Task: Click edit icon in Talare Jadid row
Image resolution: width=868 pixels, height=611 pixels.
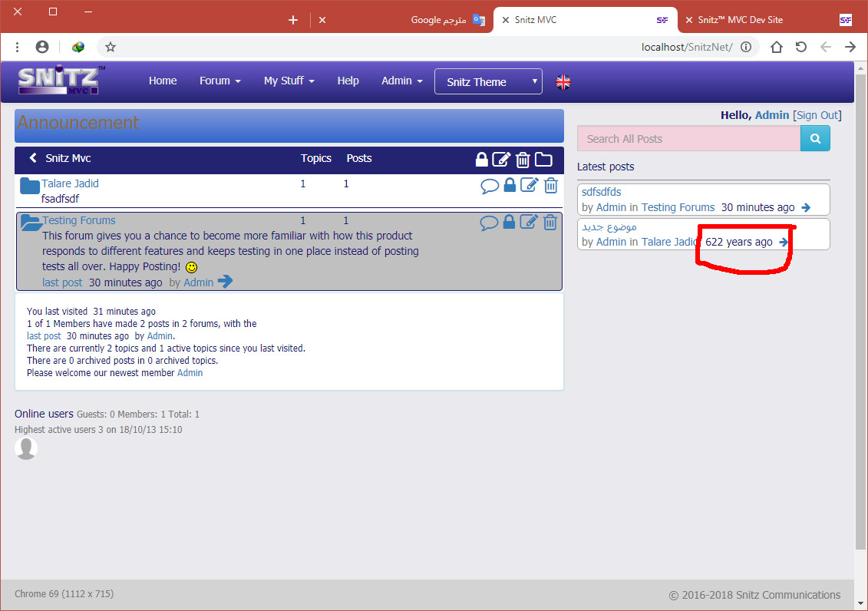Action: pyautogui.click(x=530, y=185)
